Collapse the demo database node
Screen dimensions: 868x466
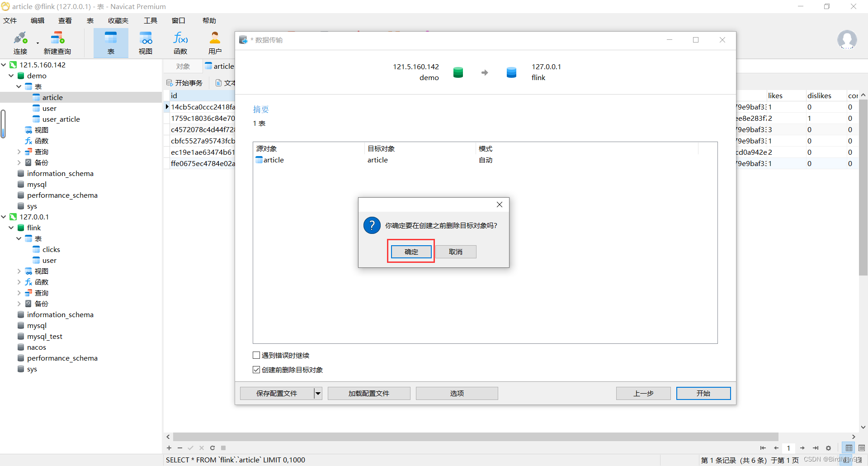pos(11,76)
